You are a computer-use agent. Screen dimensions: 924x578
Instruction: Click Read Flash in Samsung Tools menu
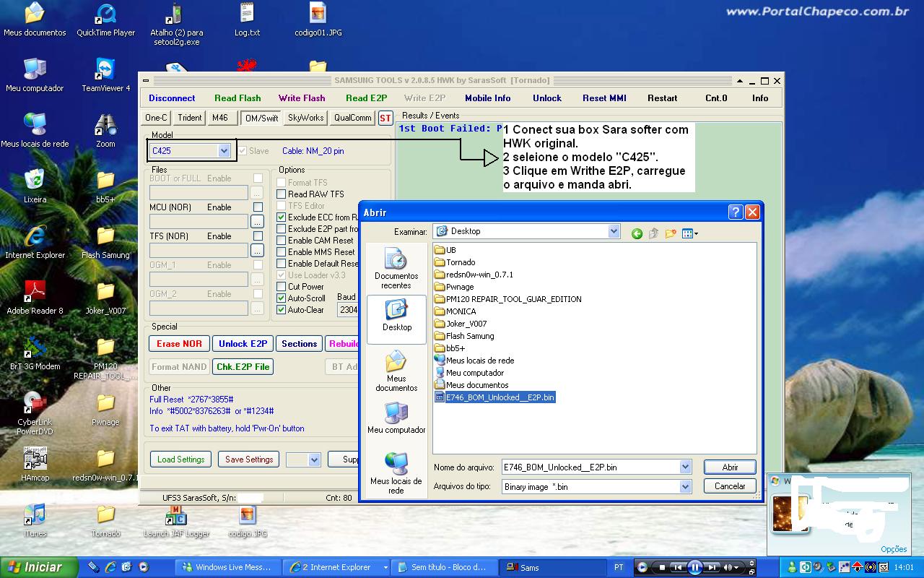237,98
